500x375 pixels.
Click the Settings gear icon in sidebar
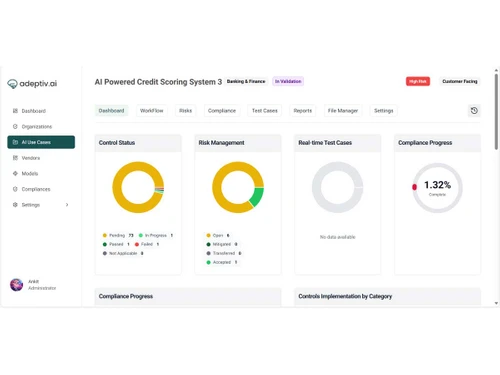pos(15,205)
